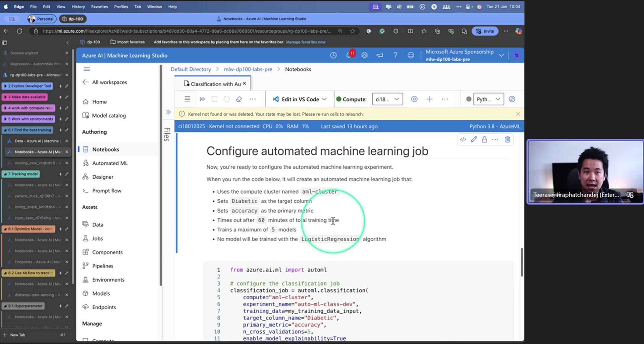Open the Default Directory breadcrumb
Viewport: 644px width, 344px height.
191,69
